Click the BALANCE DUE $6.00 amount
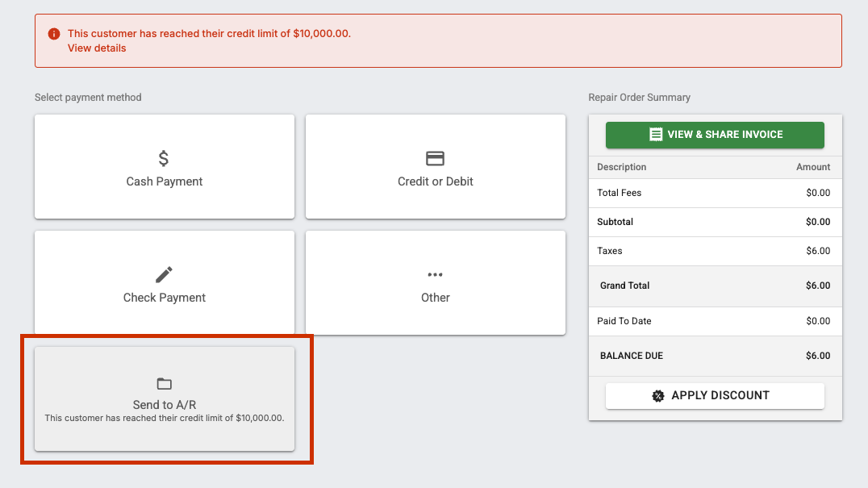The height and width of the screenshot is (488, 868). 818,357
